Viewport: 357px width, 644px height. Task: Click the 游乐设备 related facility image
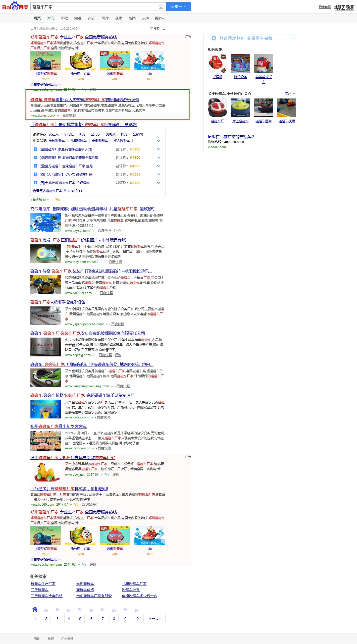pyautogui.click(x=240, y=64)
